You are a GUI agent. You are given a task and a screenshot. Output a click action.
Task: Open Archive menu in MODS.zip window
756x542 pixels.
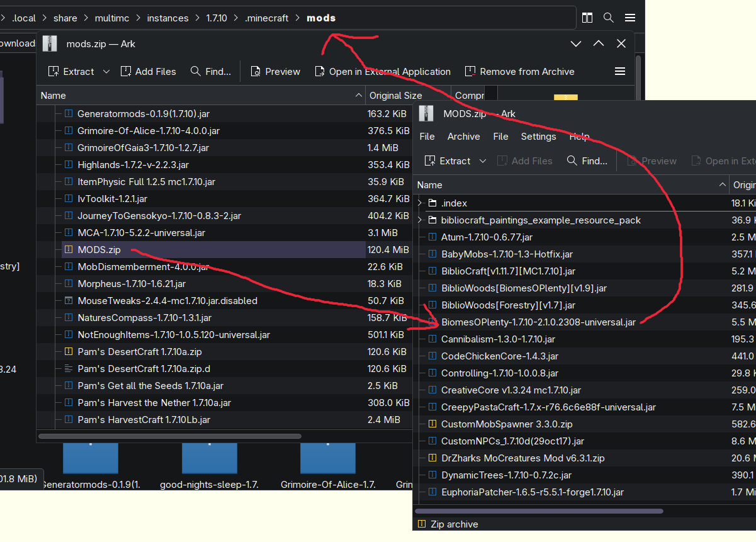click(x=463, y=137)
